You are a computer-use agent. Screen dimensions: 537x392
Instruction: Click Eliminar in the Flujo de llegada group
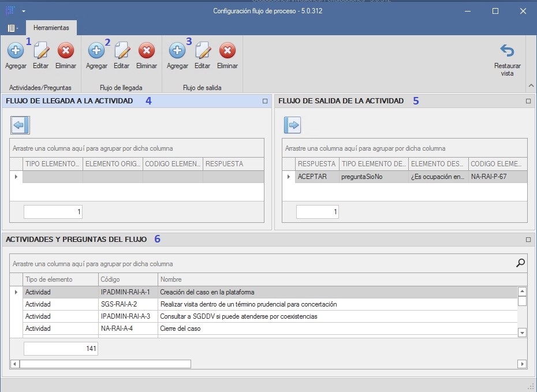146,55
